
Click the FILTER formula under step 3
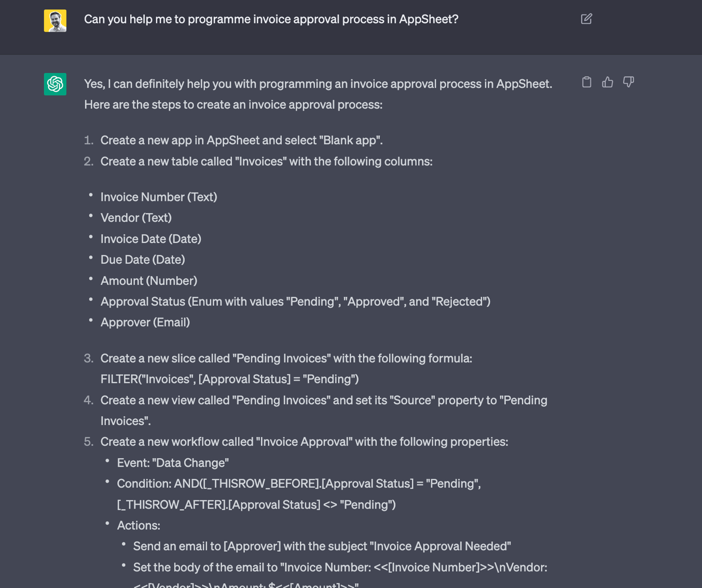pos(229,379)
